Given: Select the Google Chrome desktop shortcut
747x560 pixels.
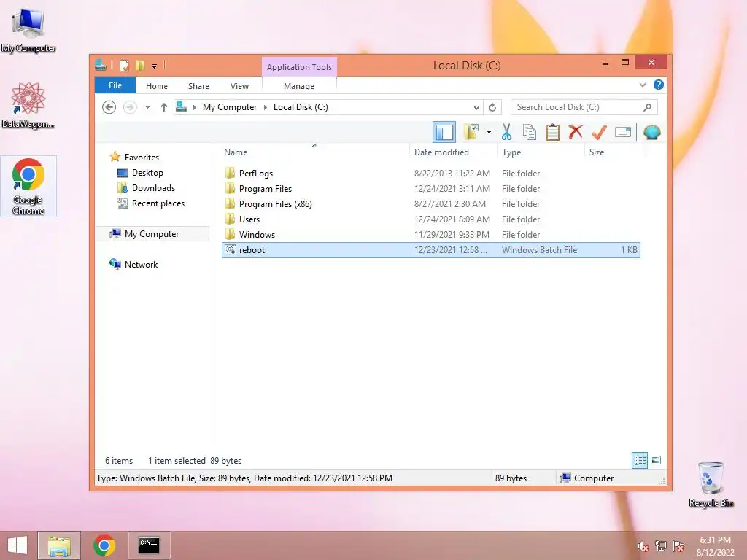Looking at the screenshot, I should tap(28, 186).
